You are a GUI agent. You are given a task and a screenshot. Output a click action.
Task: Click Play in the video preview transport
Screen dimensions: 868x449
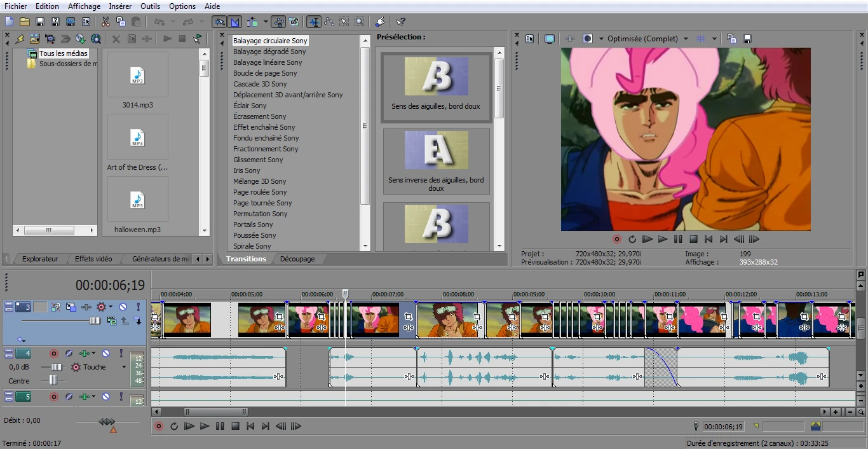coord(663,239)
